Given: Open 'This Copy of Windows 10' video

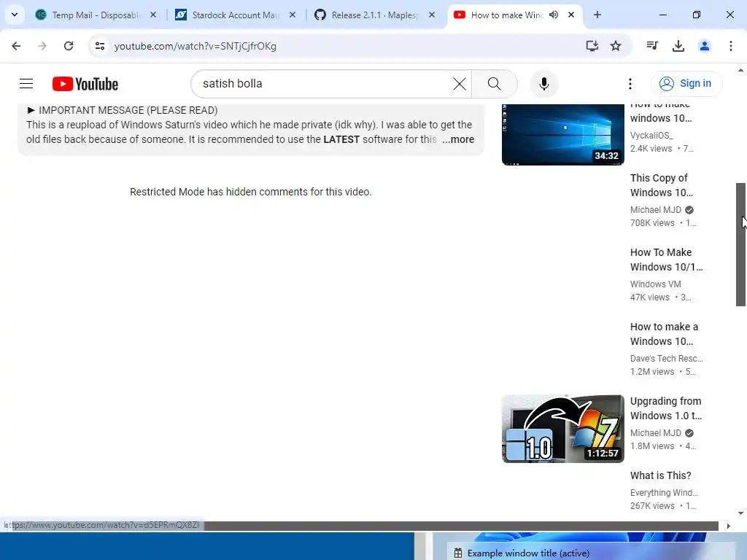Looking at the screenshot, I should (661, 185).
